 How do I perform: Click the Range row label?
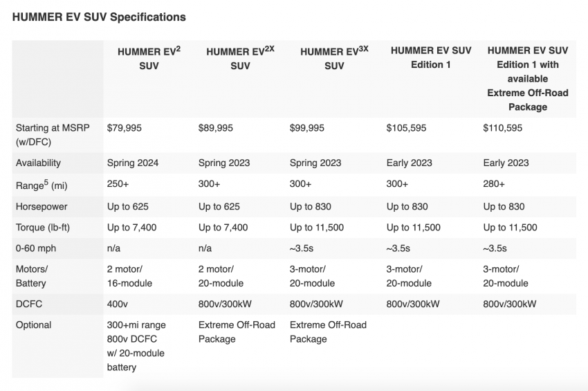coord(42,185)
